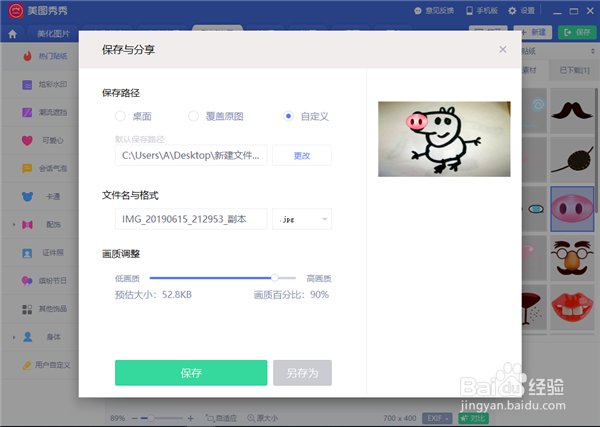Click the 新建 button in main toolbar
Screen dimensions: 600x427
pyautogui.click(x=533, y=33)
